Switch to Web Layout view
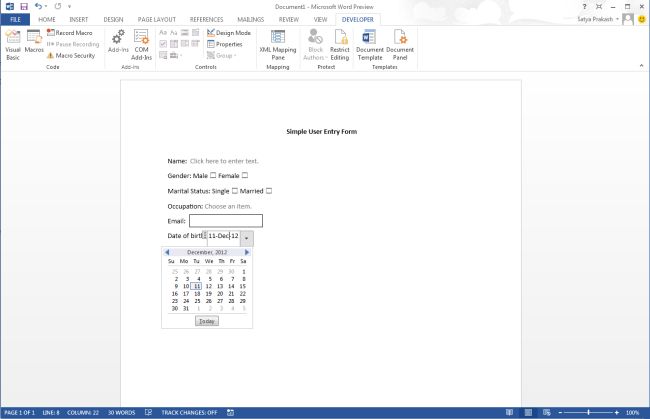The image size is (650, 419). [x=547, y=412]
